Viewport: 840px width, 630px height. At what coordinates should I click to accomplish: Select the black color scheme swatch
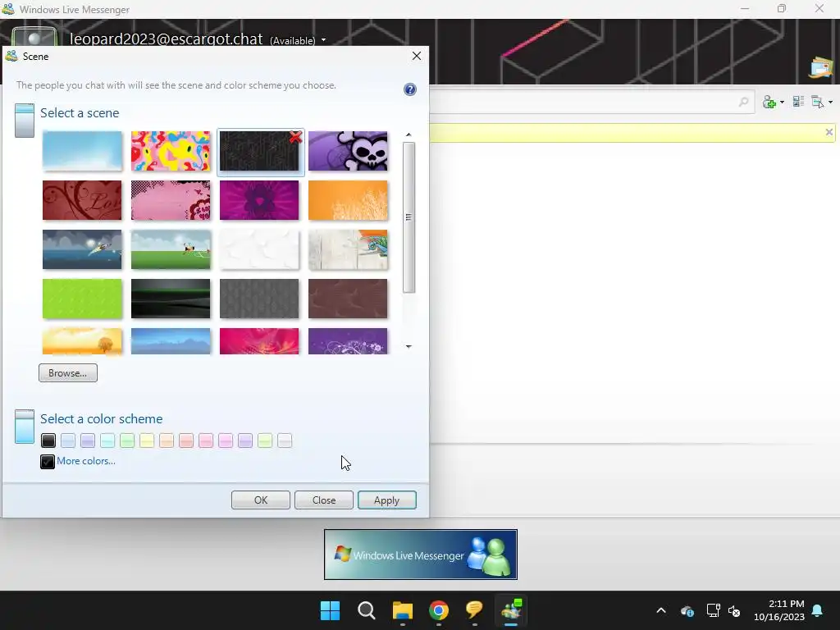pyautogui.click(x=48, y=441)
